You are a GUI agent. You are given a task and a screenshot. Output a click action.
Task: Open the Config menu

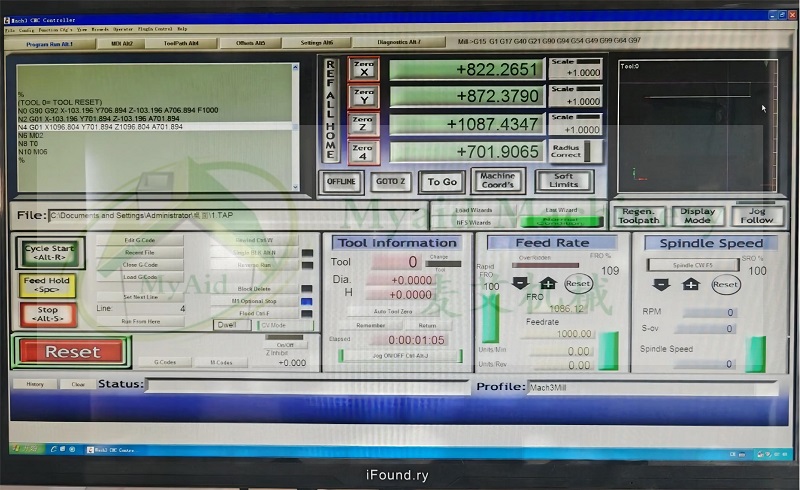tap(26, 30)
